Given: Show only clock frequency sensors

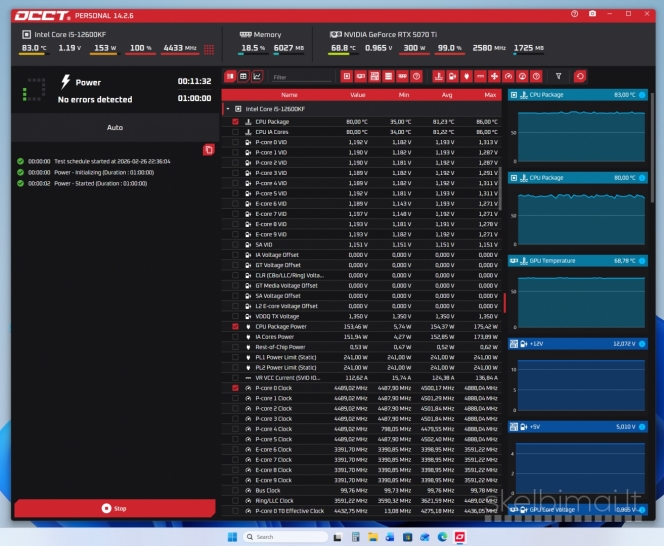Looking at the screenshot, I should point(508,77).
